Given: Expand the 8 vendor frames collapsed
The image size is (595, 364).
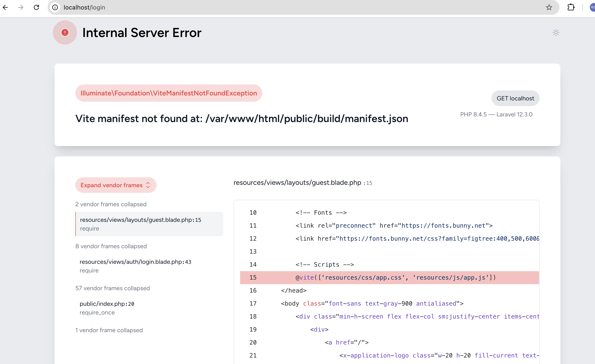Looking at the screenshot, I should [x=111, y=246].
